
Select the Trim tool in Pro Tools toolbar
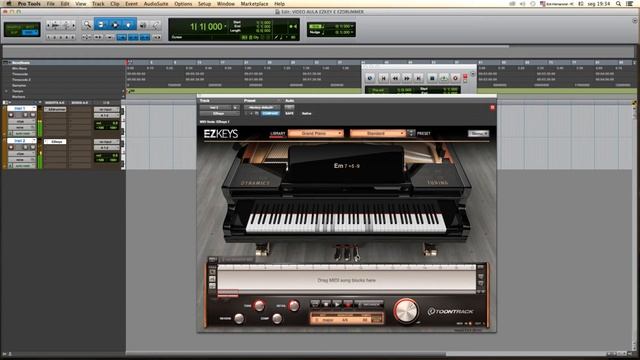click(x=101, y=25)
